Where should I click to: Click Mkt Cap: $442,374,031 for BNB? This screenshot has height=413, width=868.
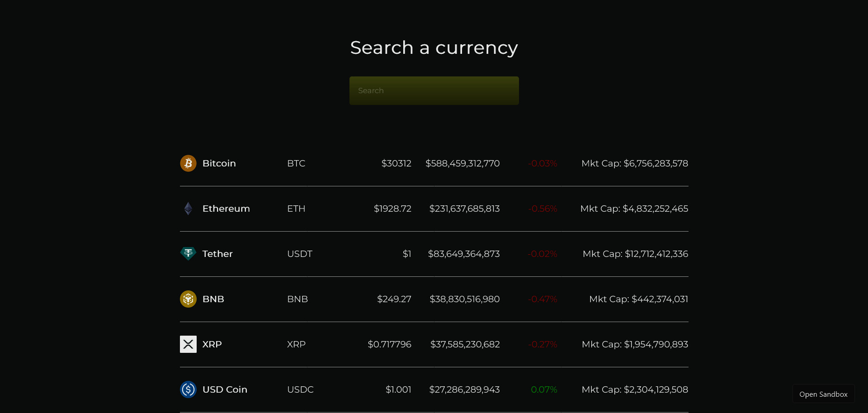pyautogui.click(x=639, y=299)
